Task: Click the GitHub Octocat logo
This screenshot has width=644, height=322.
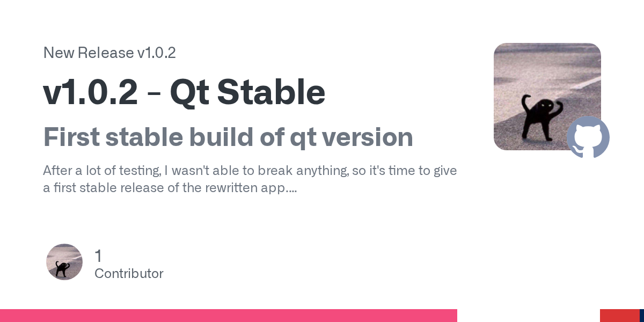Action: coord(588,137)
